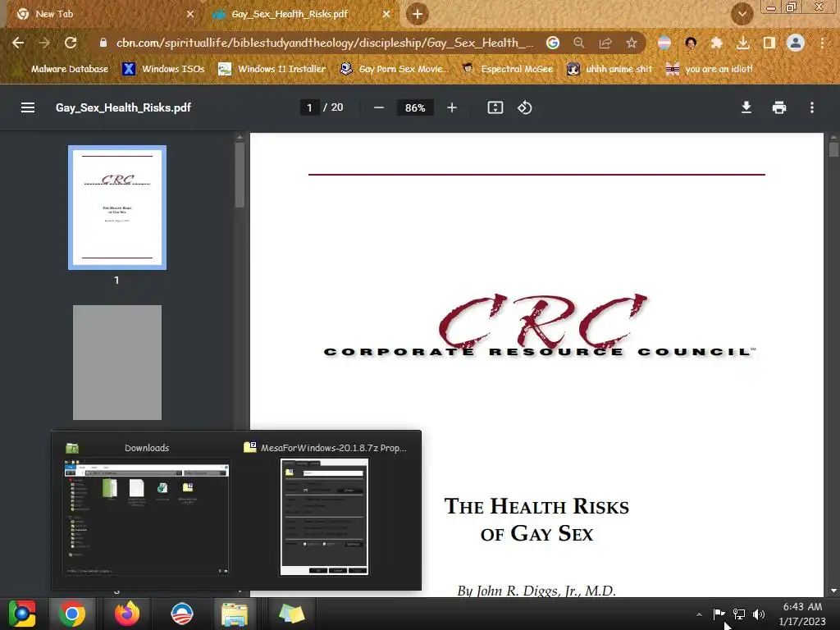Reload the current PDF page
This screenshot has width=840, height=630.
(71, 43)
